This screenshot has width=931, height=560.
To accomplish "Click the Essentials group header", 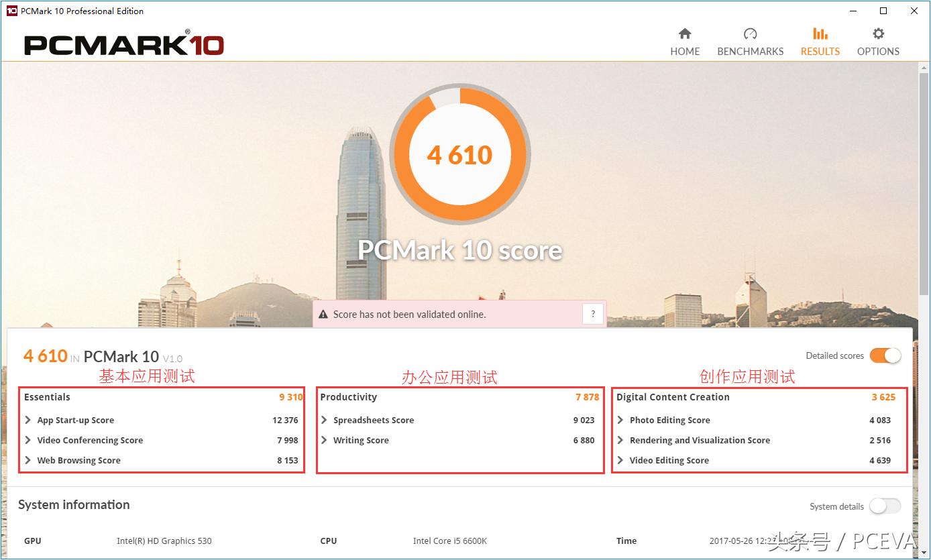I will (x=47, y=397).
